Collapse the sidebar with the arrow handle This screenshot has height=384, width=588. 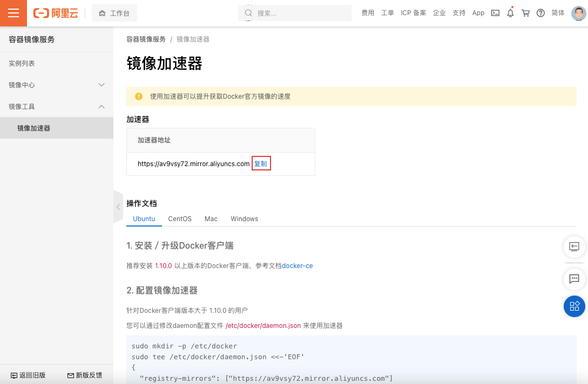pyautogui.click(x=118, y=207)
